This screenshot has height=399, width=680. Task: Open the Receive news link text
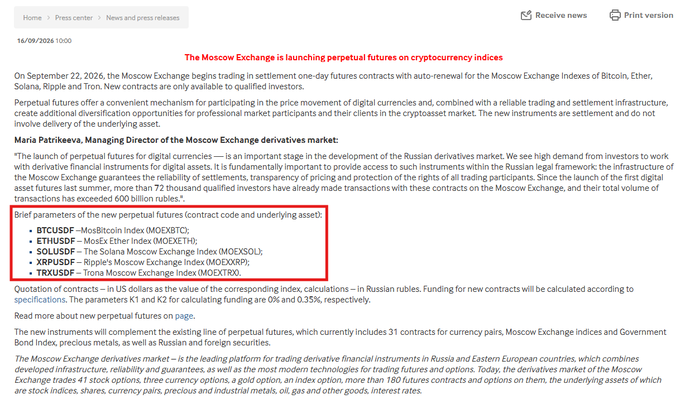pos(561,15)
